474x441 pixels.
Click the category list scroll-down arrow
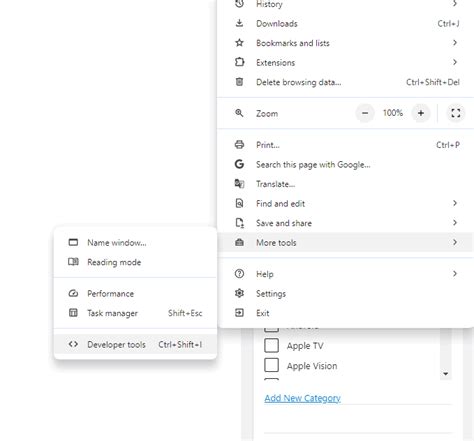point(446,374)
